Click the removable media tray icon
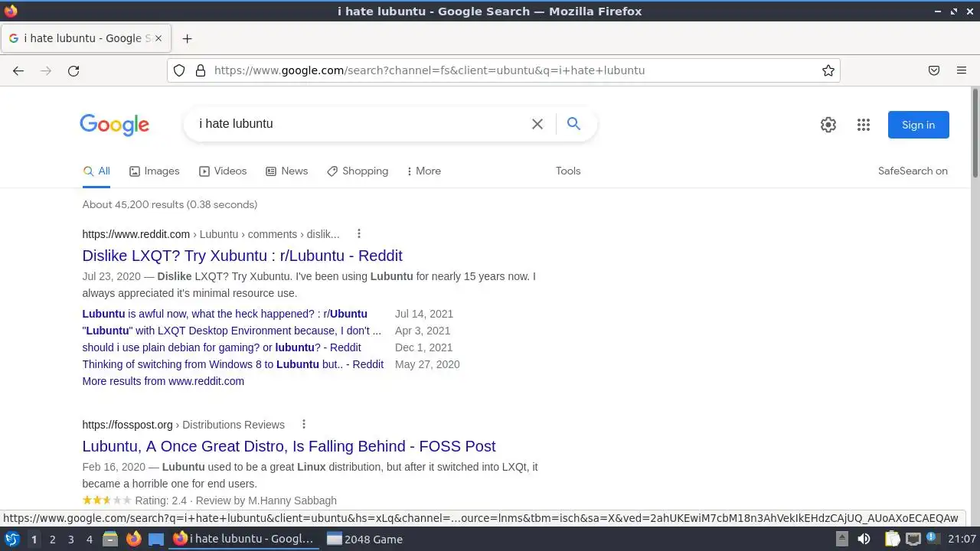980x551 pixels. (841, 540)
